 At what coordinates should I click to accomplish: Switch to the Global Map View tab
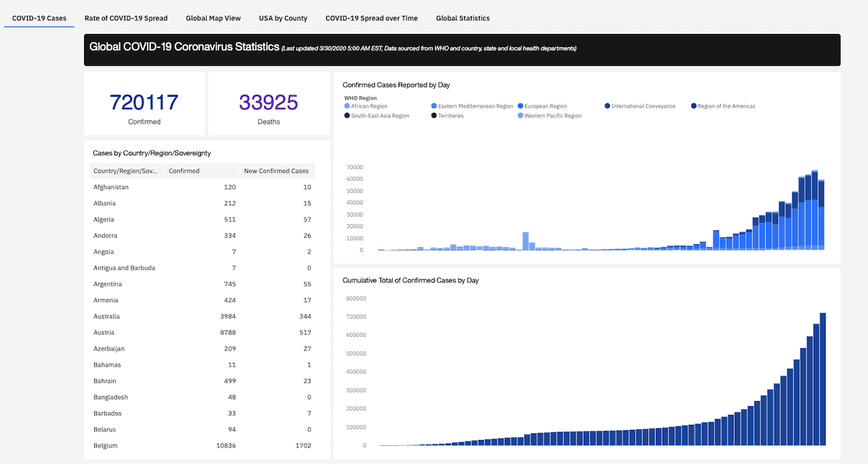pyautogui.click(x=213, y=18)
